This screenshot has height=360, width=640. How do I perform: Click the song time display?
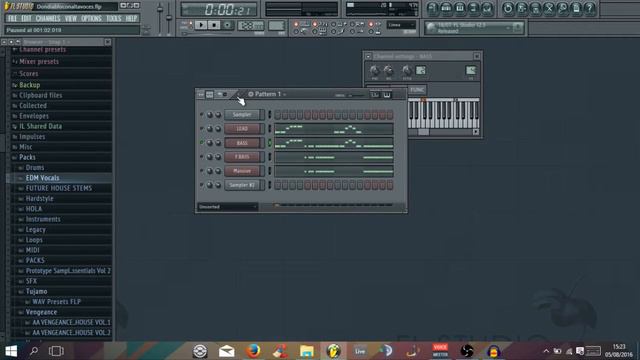pyautogui.click(x=219, y=9)
